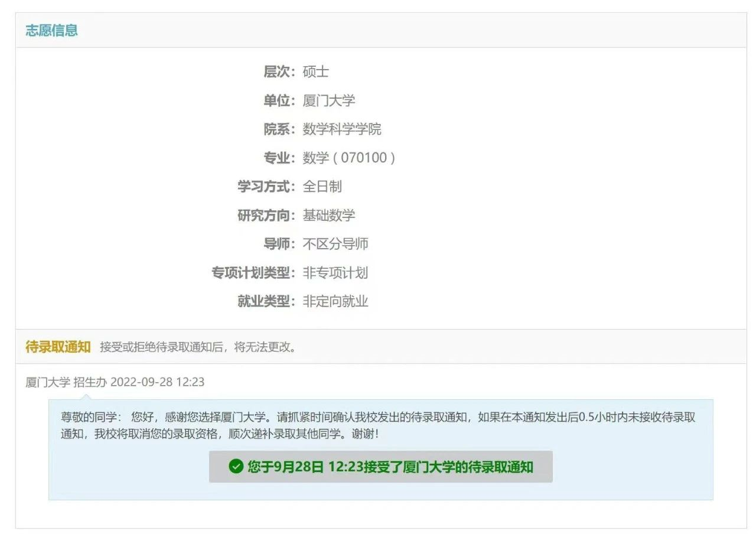Click the accepted 厦门大学 notice confirmation button
The height and width of the screenshot is (544, 756).
coord(381,467)
